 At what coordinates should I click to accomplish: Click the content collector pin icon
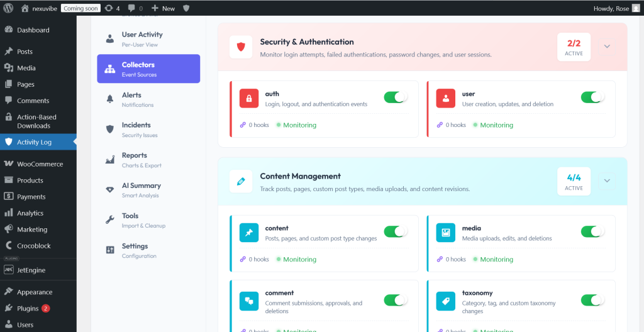point(249,233)
